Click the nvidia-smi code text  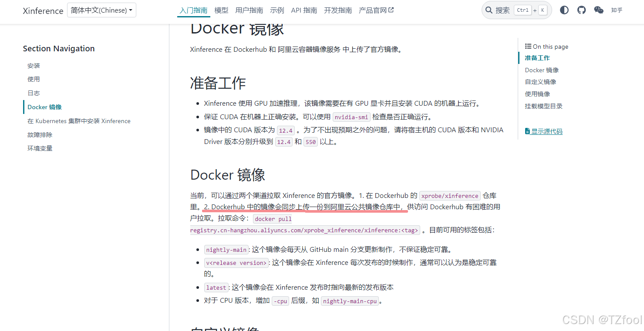pyautogui.click(x=351, y=117)
